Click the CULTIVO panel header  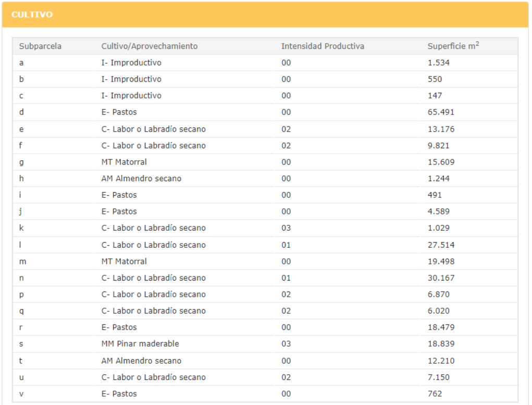point(32,15)
